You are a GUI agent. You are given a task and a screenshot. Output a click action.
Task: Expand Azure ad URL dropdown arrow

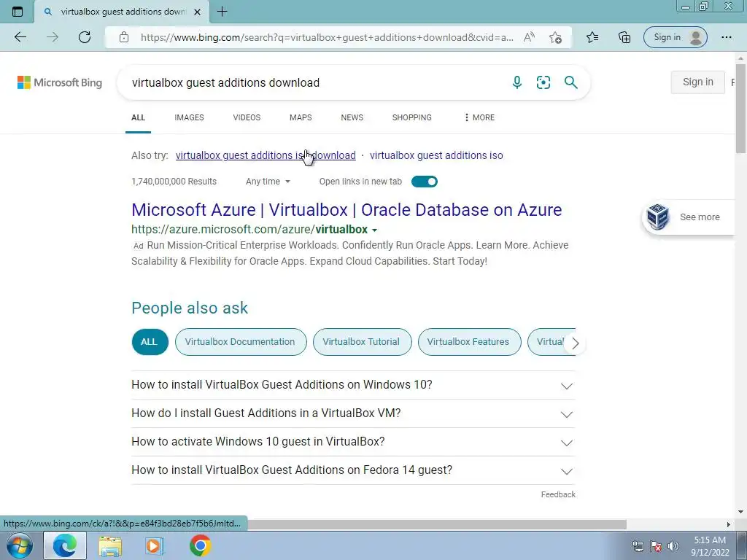(374, 230)
